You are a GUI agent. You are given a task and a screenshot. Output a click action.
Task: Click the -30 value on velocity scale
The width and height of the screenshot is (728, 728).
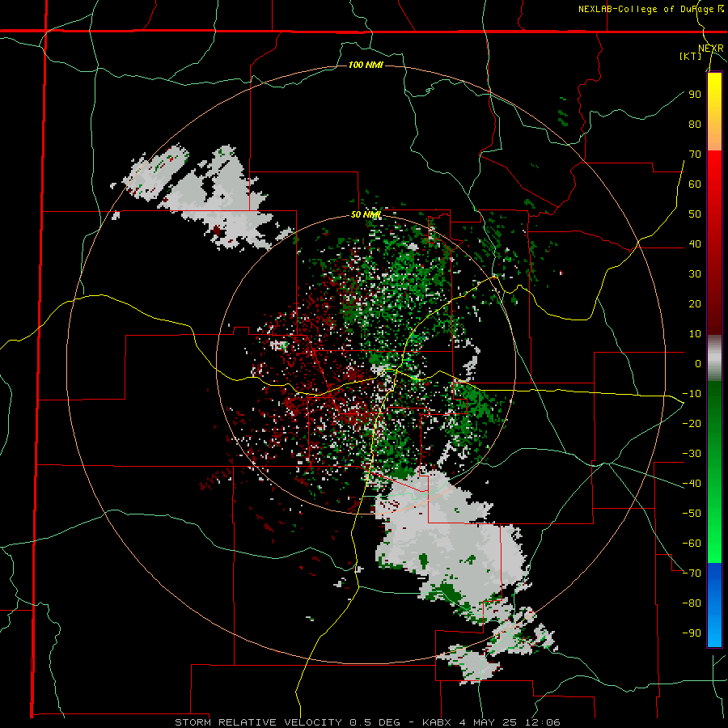(692, 454)
